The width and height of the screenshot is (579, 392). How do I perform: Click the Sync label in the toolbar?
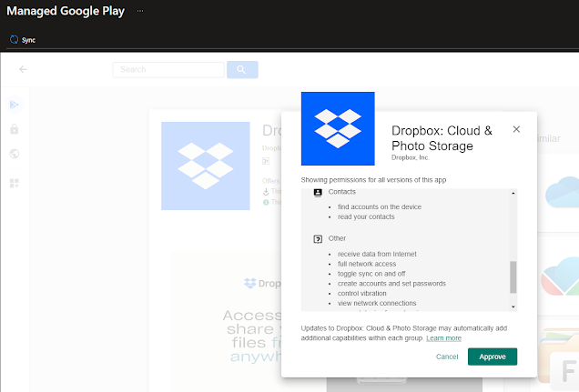28,40
